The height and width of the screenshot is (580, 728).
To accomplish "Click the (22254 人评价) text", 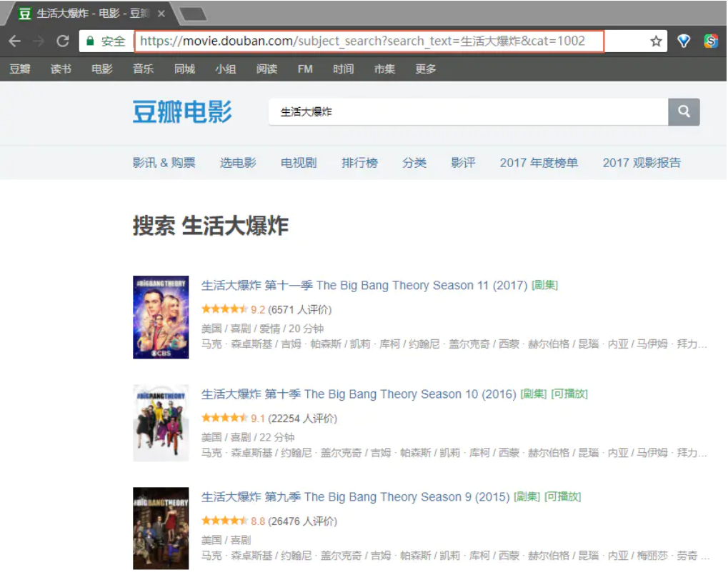I will (x=303, y=419).
